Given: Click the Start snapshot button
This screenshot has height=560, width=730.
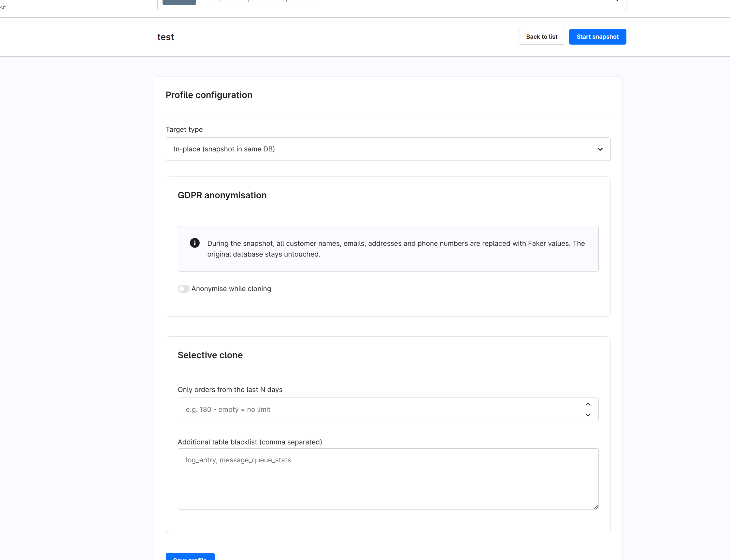Looking at the screenshot, I should 597,37.
